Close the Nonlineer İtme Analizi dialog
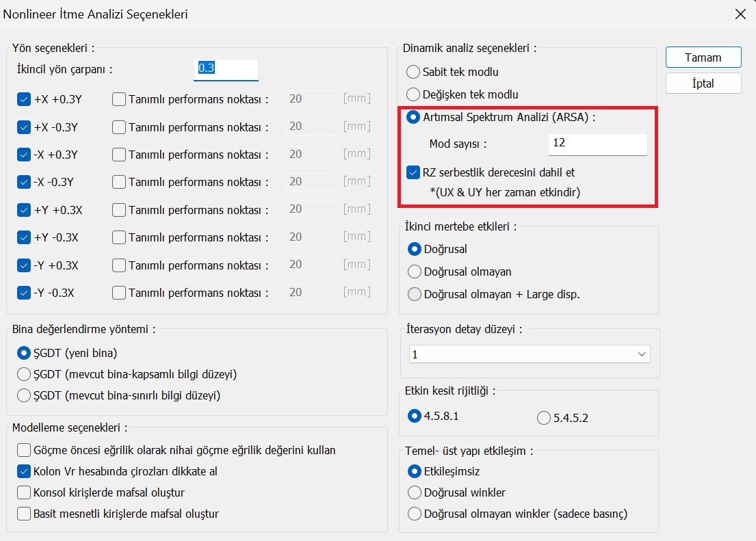This screenshot has width=756, height=541. tap(740, 14)
